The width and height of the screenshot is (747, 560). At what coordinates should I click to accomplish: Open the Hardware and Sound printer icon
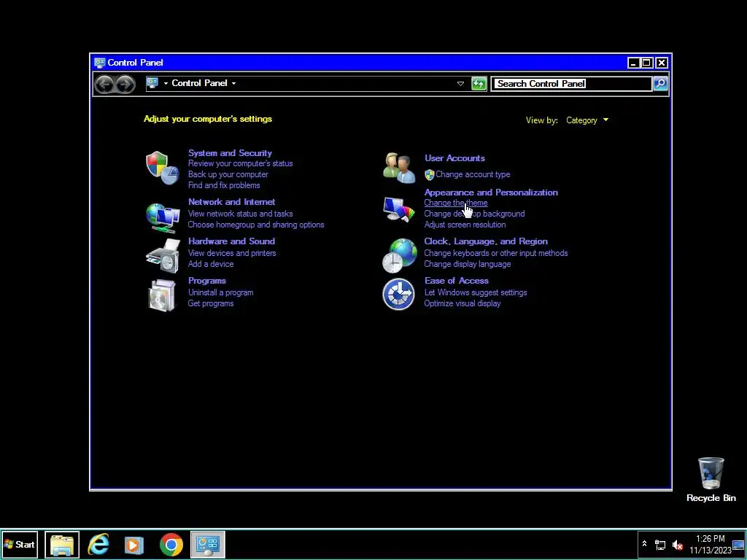[163, 256]
